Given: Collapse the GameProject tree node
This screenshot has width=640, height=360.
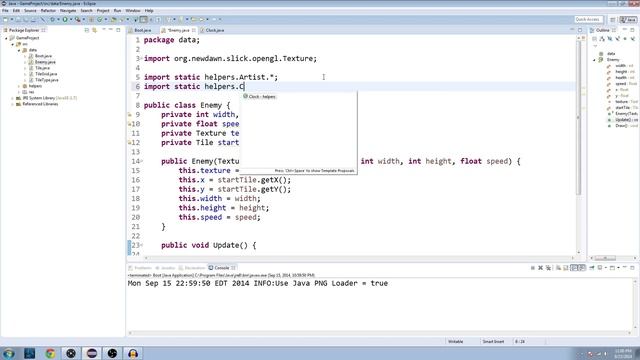Looking at the screenshot, I should [x=7, y=38].
